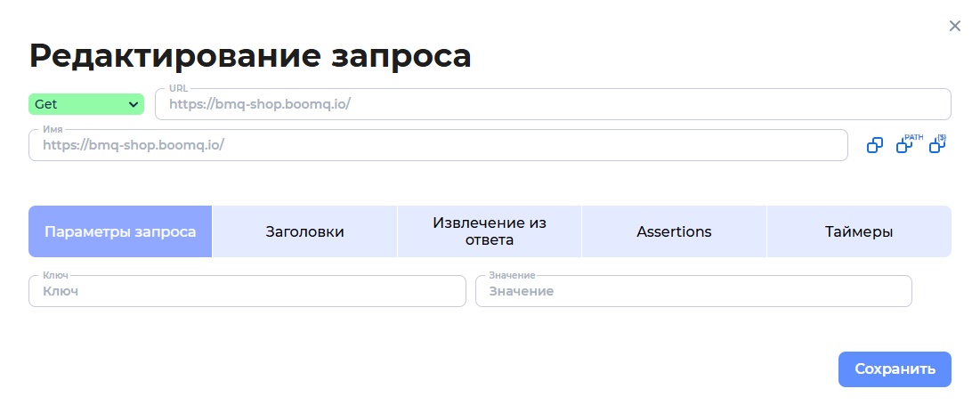
Task: Open the Get method dropdown
Action: point(85,104)
